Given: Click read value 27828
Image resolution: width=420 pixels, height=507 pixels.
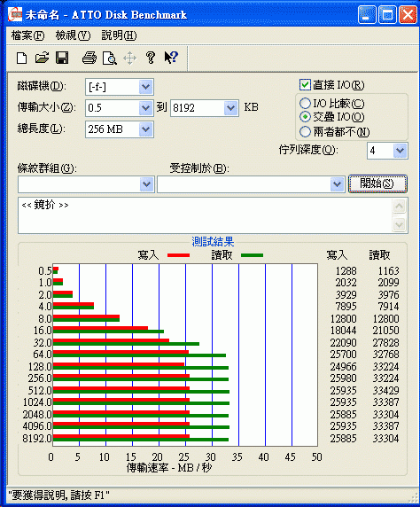Looking at the screenshot, I should click(386, 342).
